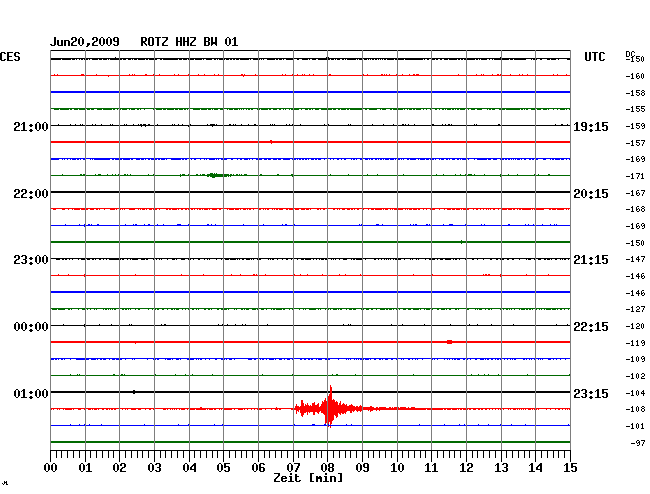The image size is (650, 494).
Task: Click the DC offset value -167
Action: point(635,193)
